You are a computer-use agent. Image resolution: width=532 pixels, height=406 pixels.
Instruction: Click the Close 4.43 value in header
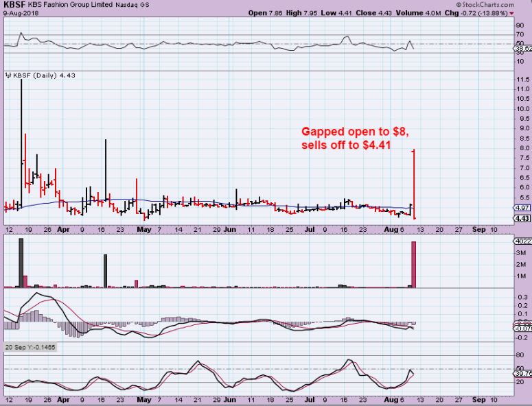click(373, 13)
